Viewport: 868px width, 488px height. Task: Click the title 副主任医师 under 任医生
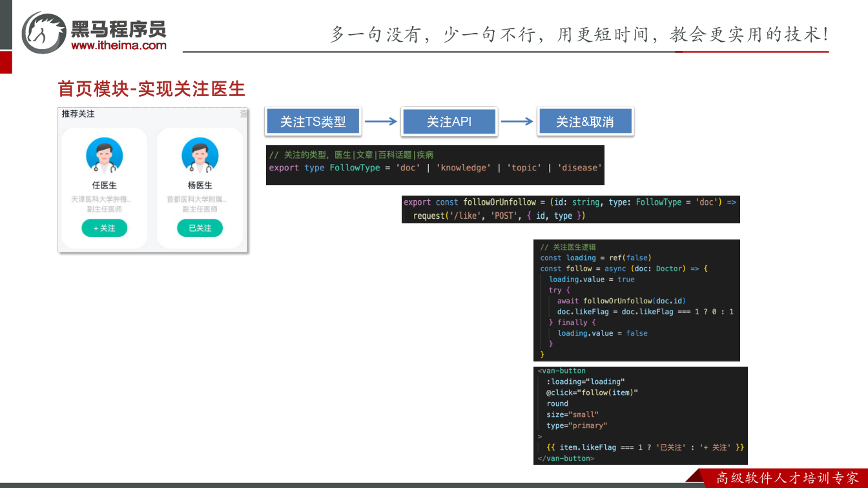tap(105, 209)
